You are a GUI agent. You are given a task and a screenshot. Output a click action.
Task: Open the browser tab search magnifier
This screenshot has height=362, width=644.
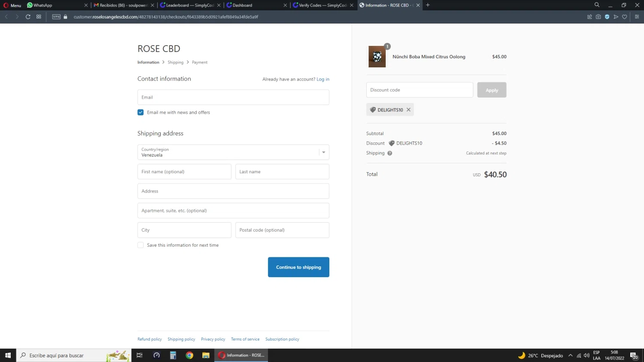click(597, 5)
